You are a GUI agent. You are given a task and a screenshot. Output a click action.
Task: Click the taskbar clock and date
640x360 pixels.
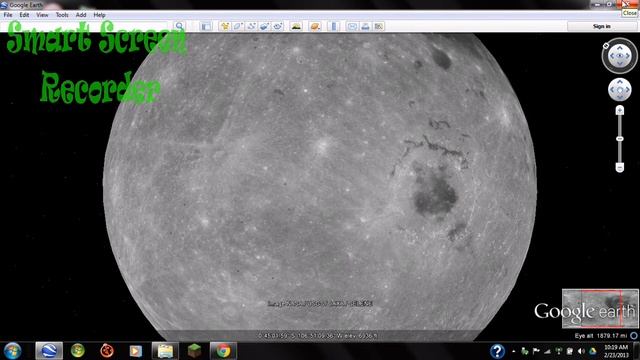(616, 351)
